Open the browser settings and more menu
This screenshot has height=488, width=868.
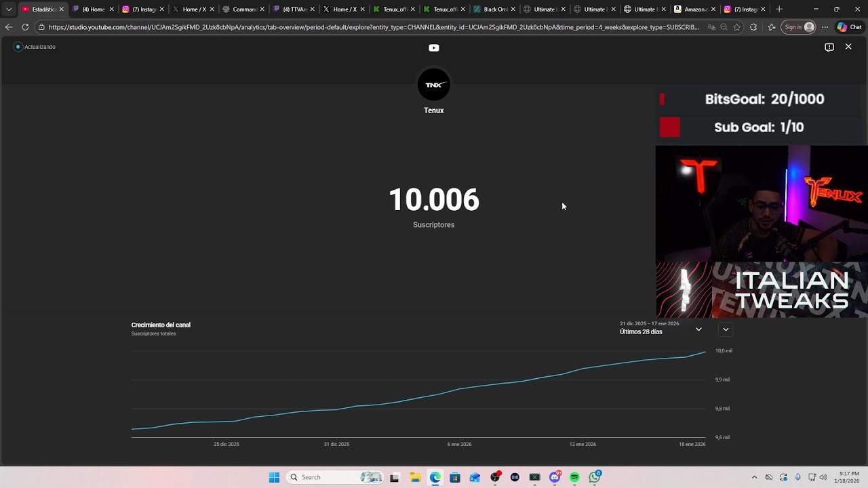825,27
